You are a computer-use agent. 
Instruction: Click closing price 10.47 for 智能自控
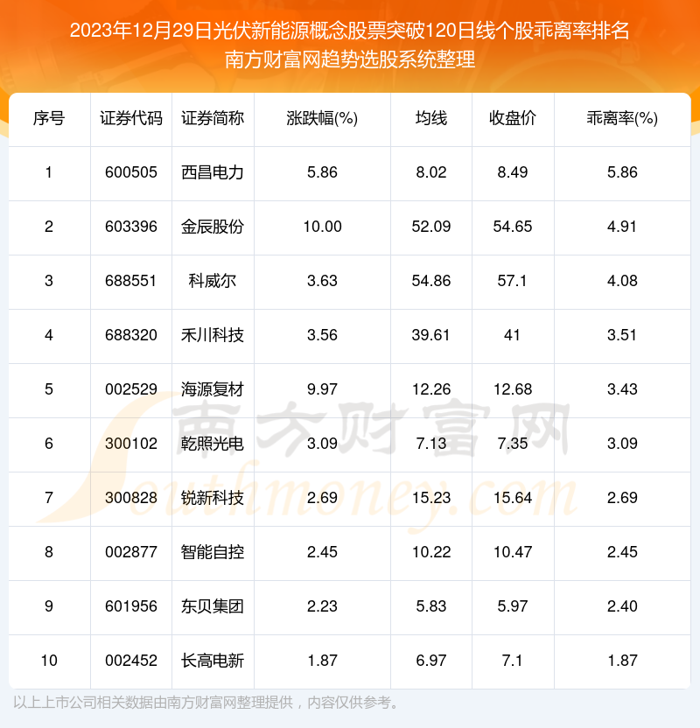pos(513,552)
